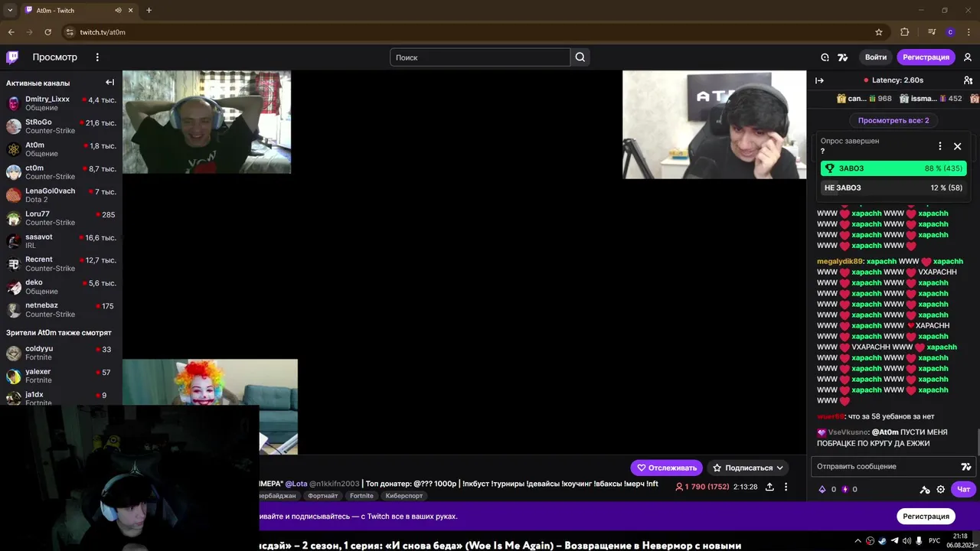This screenshot has width=980, height=551.
Task: Open a new browser tab
Action: pyautogui.click(x=149, y=11)
